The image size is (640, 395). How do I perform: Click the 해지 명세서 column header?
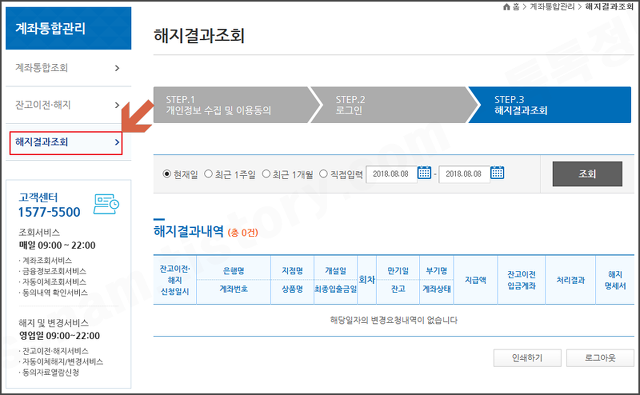pyautogui.click(x=615, y=280)
